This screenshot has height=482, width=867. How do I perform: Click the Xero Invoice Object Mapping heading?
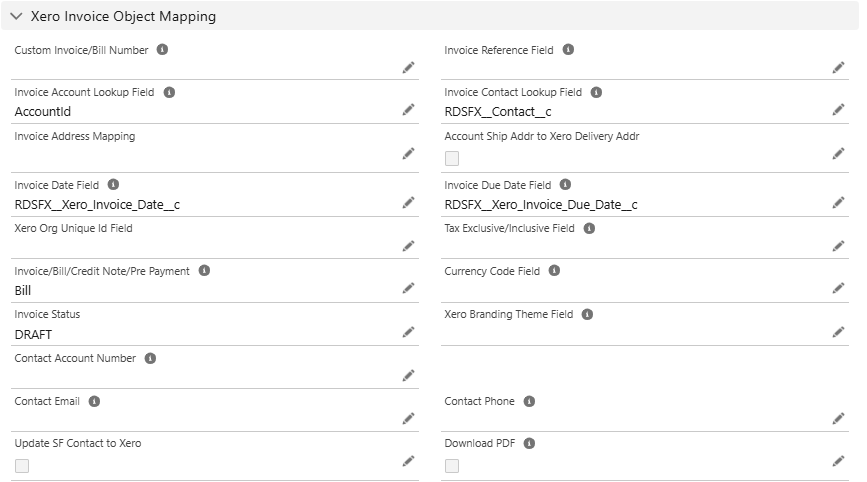123,17
